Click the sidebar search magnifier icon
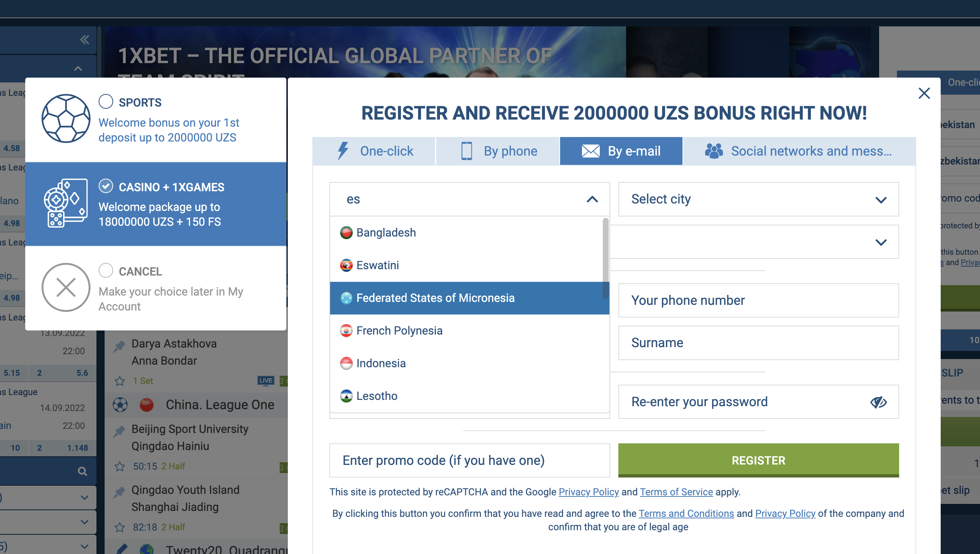This screenshot has width=980, height=554. (x=82, y=471)
